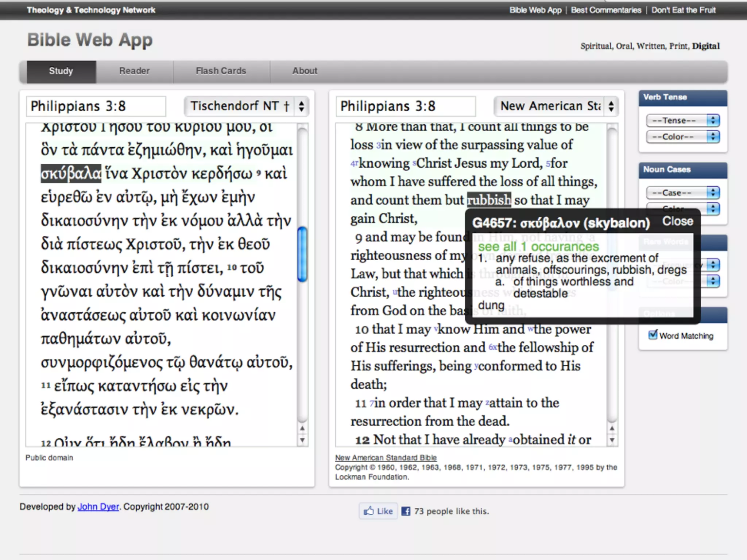Click the footnote marker before the fellowship
This screenshot has height=560, width=747.
click(x=493, y=347)
